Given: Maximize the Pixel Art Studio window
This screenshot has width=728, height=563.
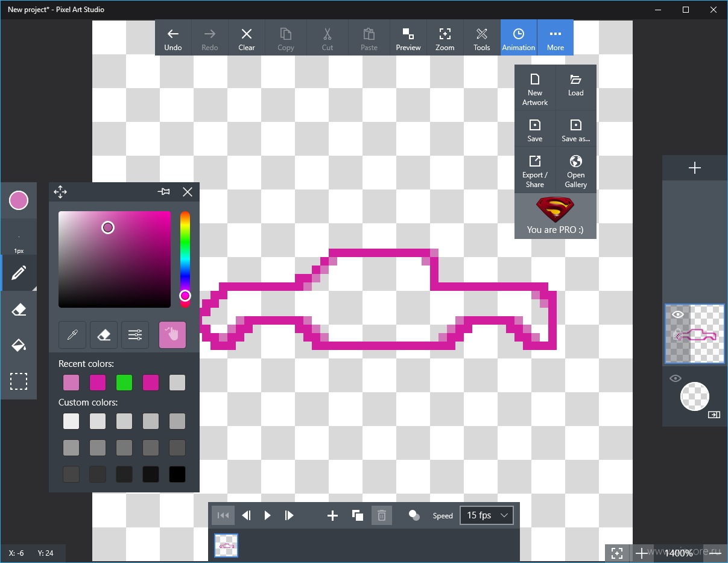Looking at the screenshot, I should coord(686,10).
